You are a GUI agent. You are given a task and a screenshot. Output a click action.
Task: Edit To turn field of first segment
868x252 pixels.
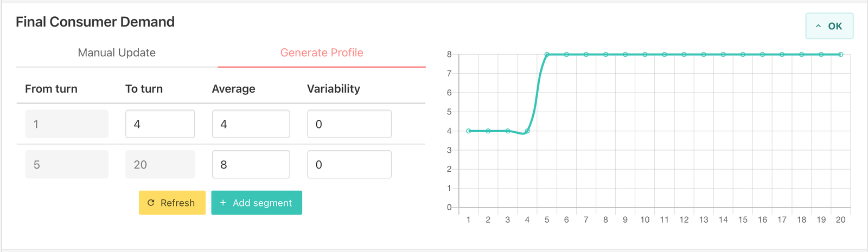tap(160, 124)
